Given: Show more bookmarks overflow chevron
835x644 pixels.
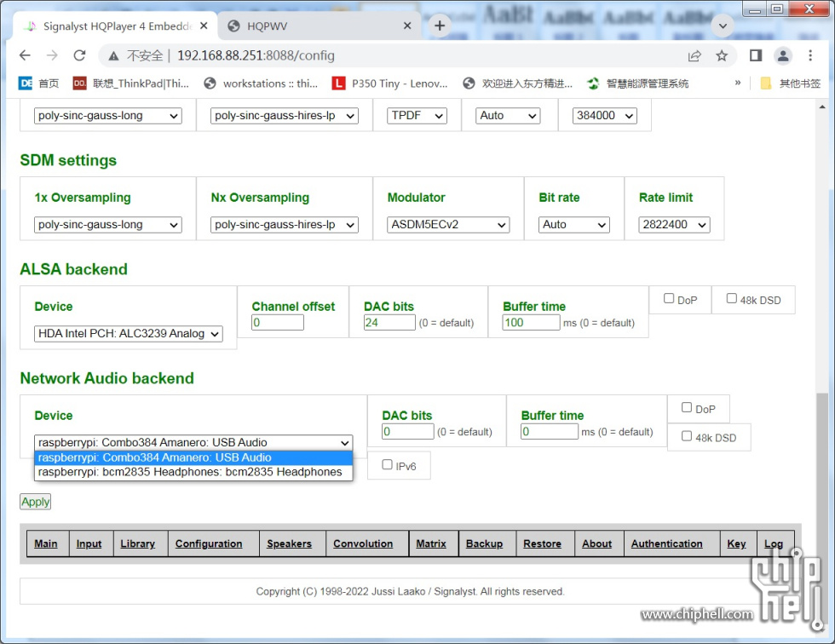Looking at the screenshot, I should pyautogui.click(x=738, y=83).
